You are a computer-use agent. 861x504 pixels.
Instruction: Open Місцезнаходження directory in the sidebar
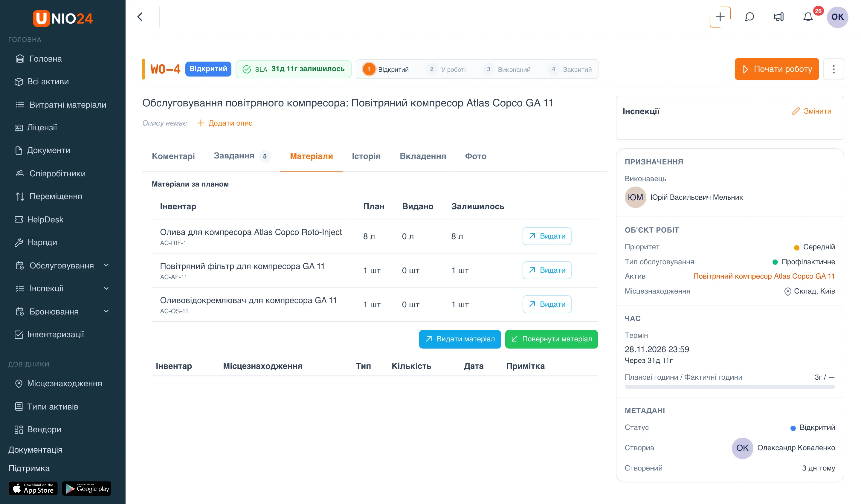point(58,384)
